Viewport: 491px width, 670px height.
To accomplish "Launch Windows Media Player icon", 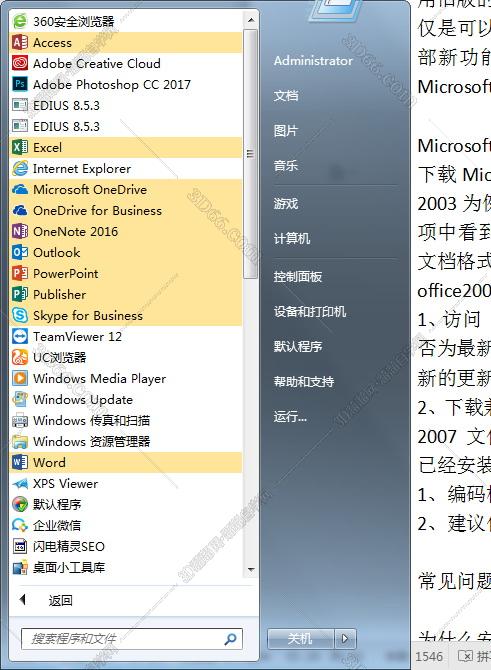I will click(x=20, y=378).
